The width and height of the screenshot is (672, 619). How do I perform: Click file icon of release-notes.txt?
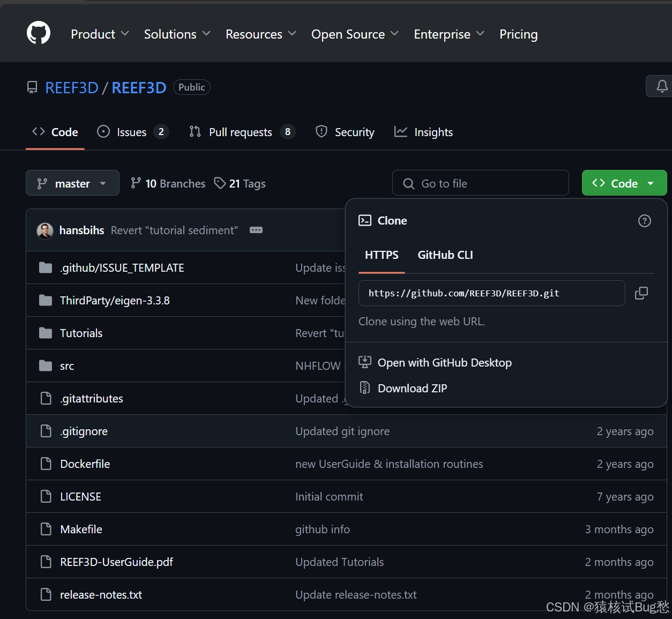[46, 594]
